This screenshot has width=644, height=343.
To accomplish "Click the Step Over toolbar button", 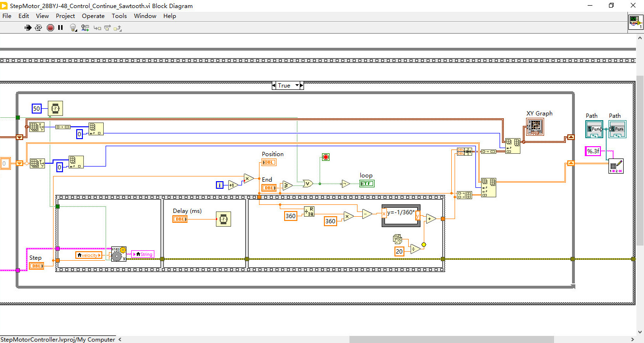I will 107,28.
